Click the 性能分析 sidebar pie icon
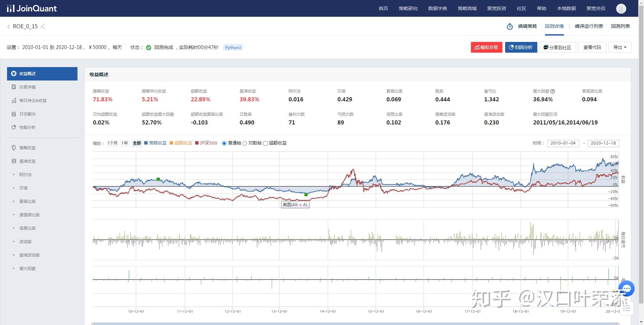Image resolution: width=644 pixels, height=325 pixels. click(14, 127)
